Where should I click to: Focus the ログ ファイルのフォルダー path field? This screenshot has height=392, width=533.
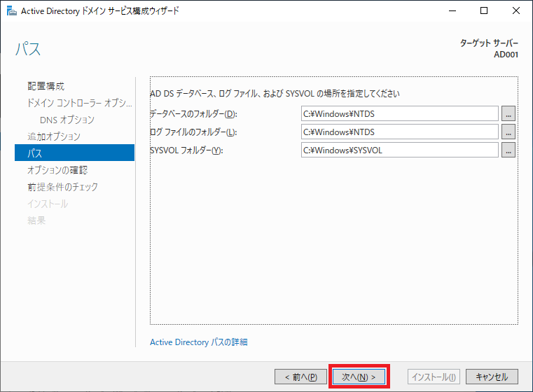tap(400, 132)
